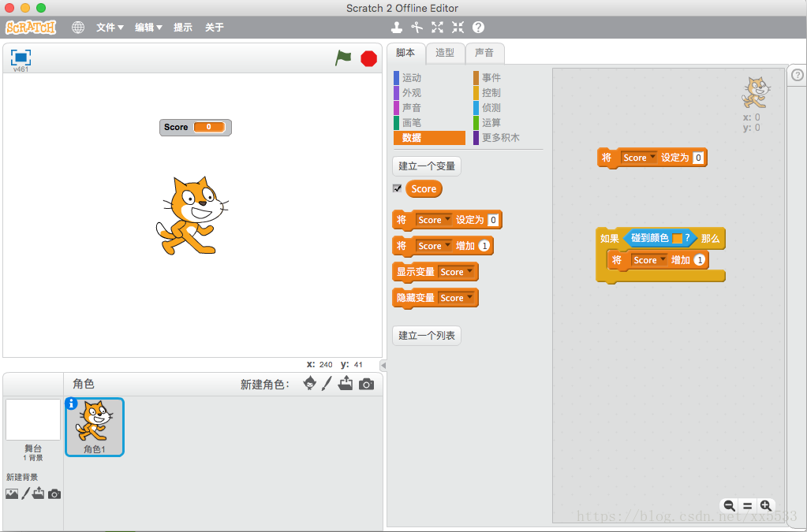Open the 提示 tips menu item
The width and height of the screenshot is (807, 532).
[183, 28]
